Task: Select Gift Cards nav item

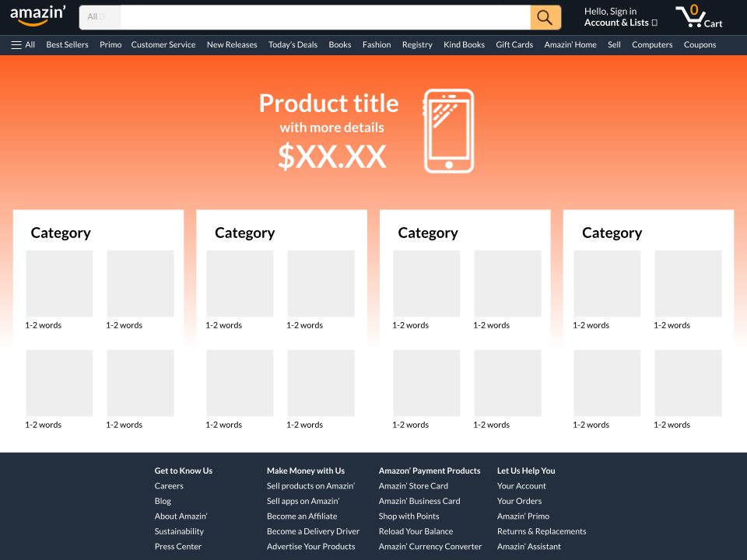Action: click(514, 45)
